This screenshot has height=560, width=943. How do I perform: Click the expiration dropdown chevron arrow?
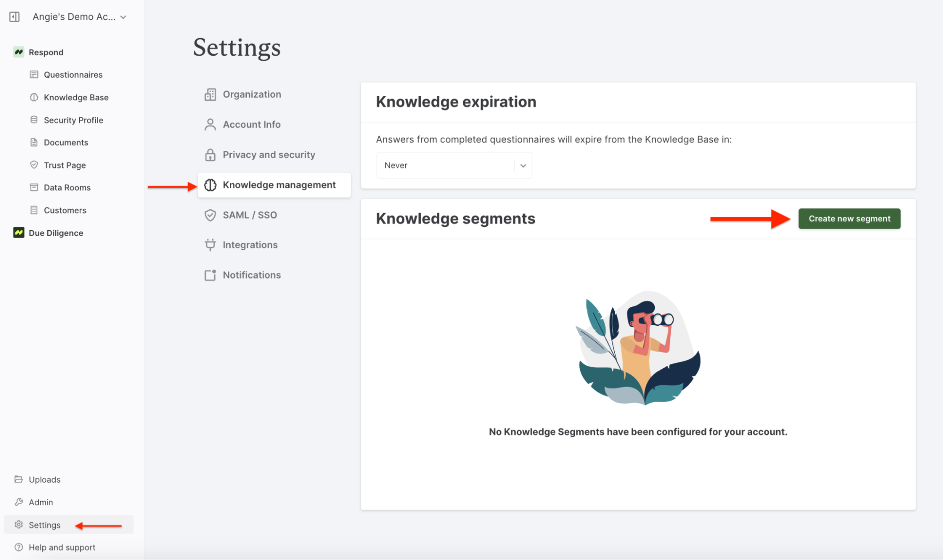(523, 165)
